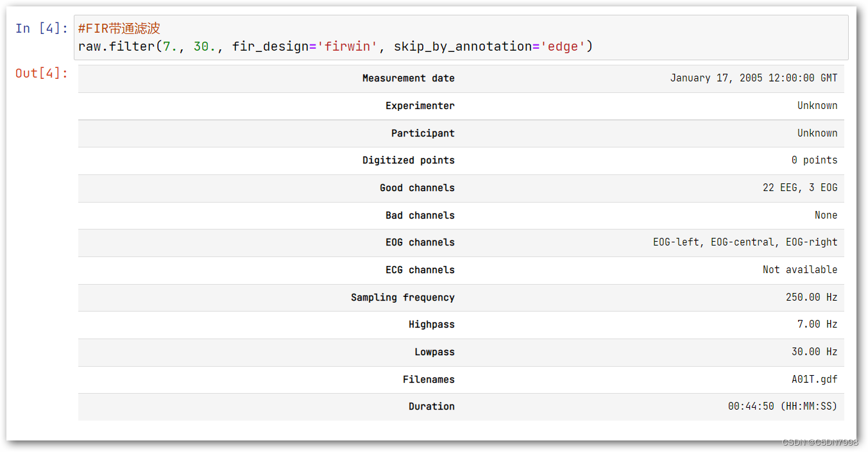Click the 00:44:50 duration value

point(782,406)
